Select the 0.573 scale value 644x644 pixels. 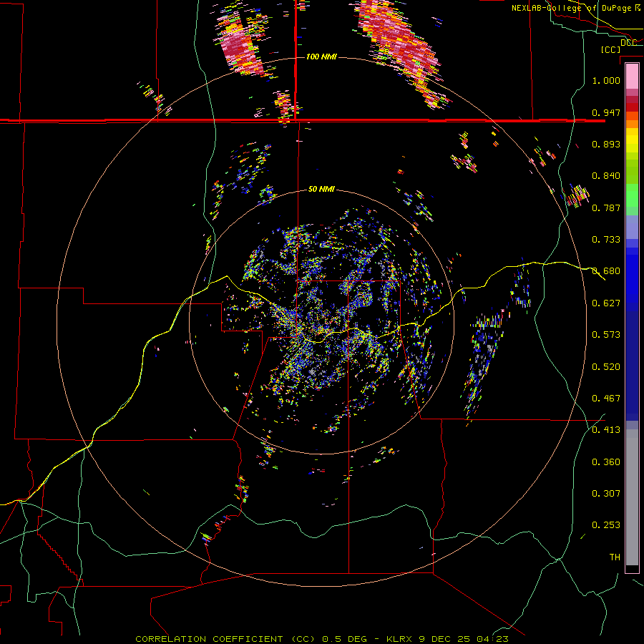tap(606, 335)
